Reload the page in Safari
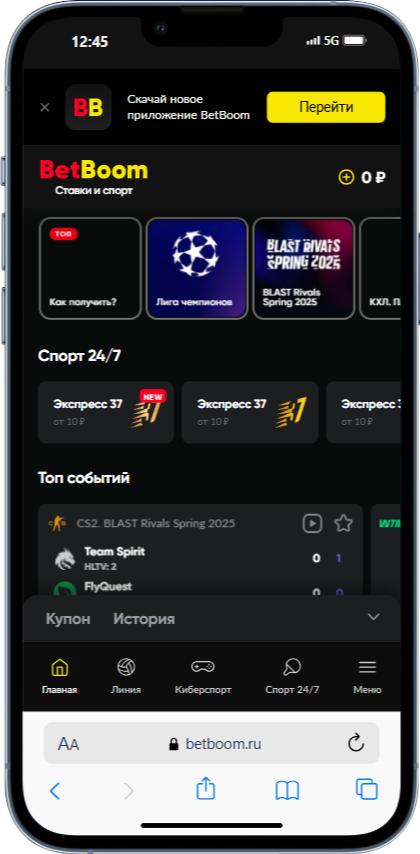 tap(356, 743)
